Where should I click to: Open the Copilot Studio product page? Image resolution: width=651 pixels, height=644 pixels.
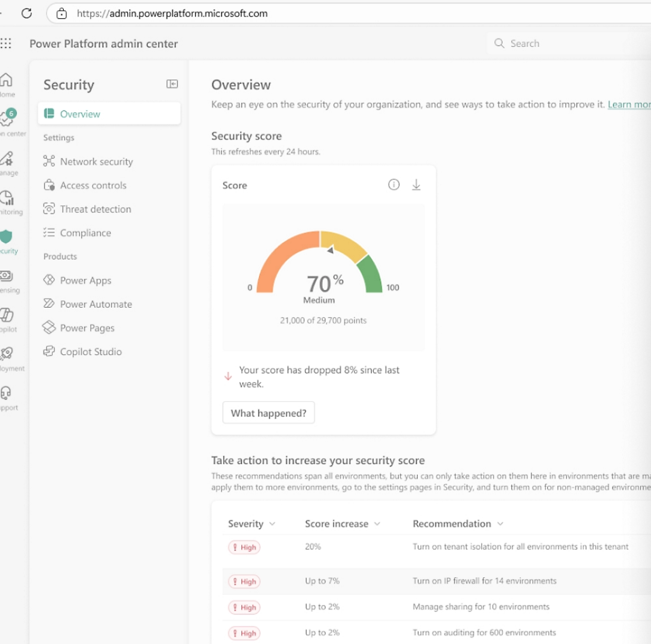(x=91, y=352)
